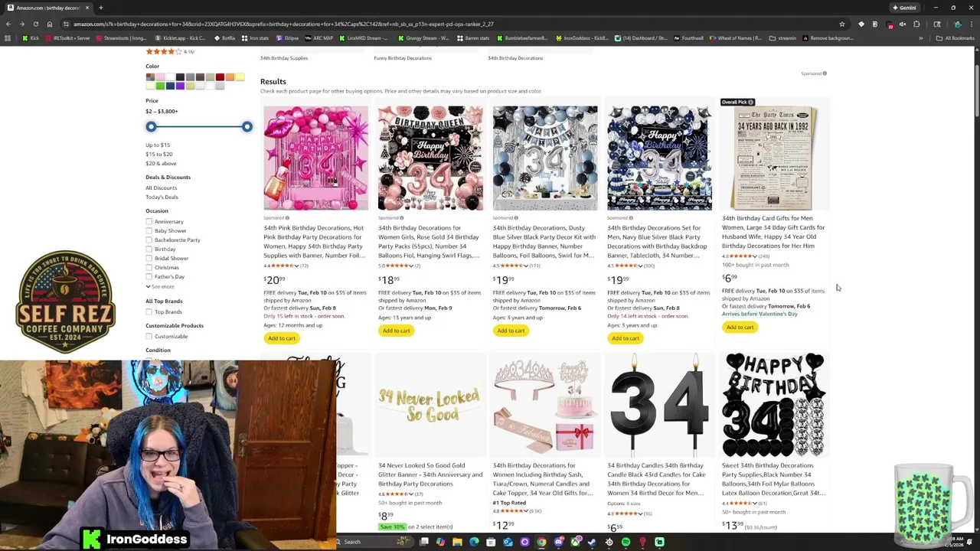Check the Christmas occasion filter

click(x=149, y=268)
